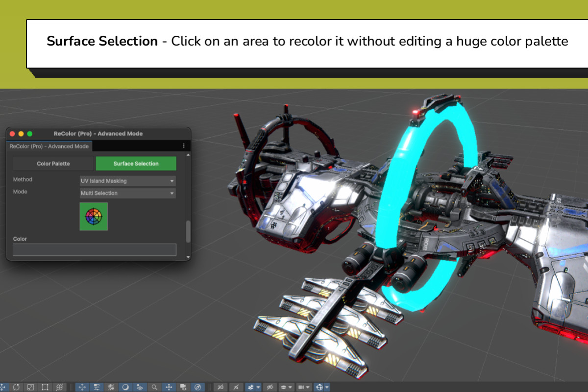Select the combined Transform tool icon
This screenshot has width=588, height=392.
(60, 387)
